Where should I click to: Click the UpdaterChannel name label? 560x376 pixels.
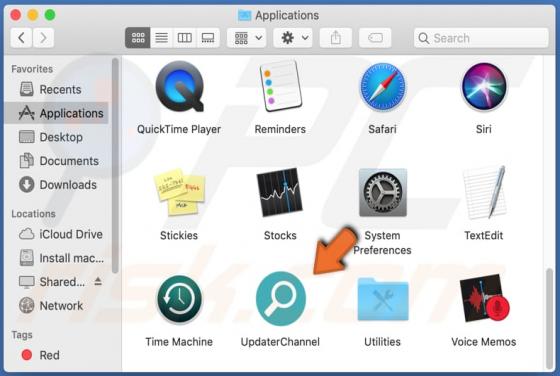280,342
